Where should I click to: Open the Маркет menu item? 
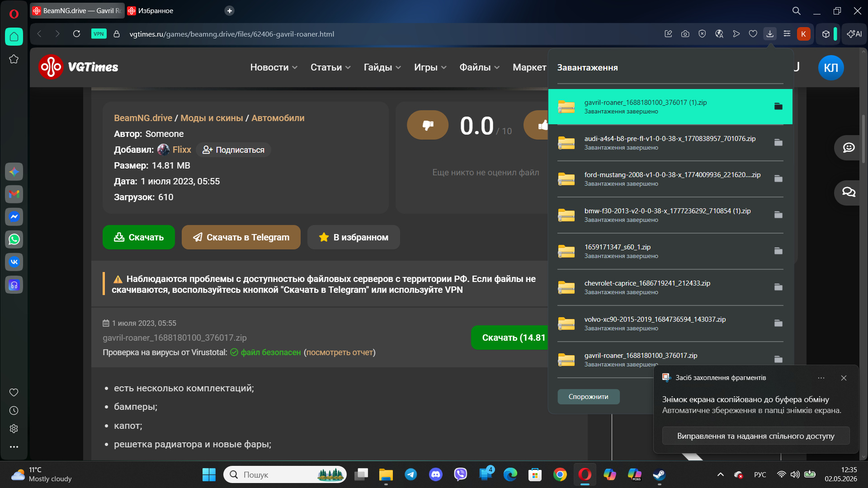(x=529, y=67)
